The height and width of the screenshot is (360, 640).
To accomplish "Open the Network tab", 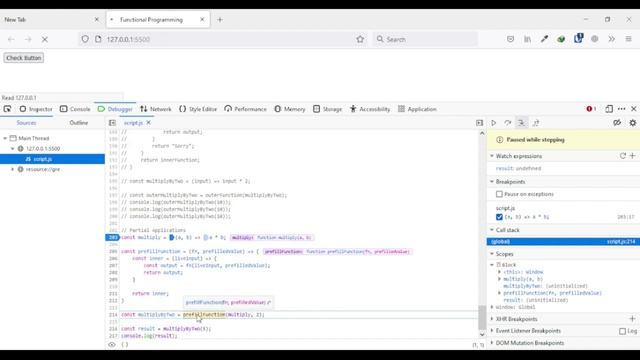I will (156, 109).
